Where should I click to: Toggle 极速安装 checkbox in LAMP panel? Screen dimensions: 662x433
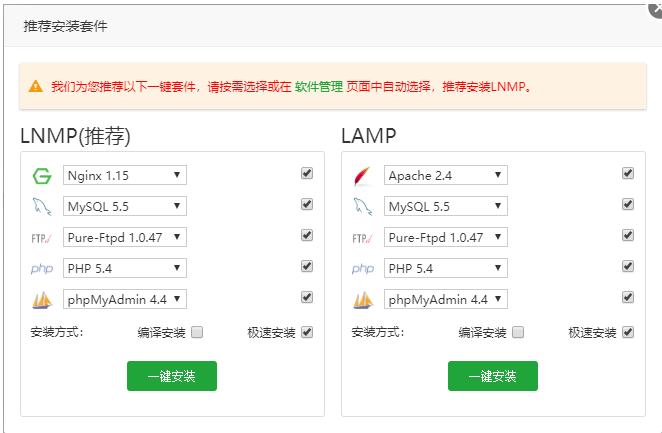click(628, 333)
